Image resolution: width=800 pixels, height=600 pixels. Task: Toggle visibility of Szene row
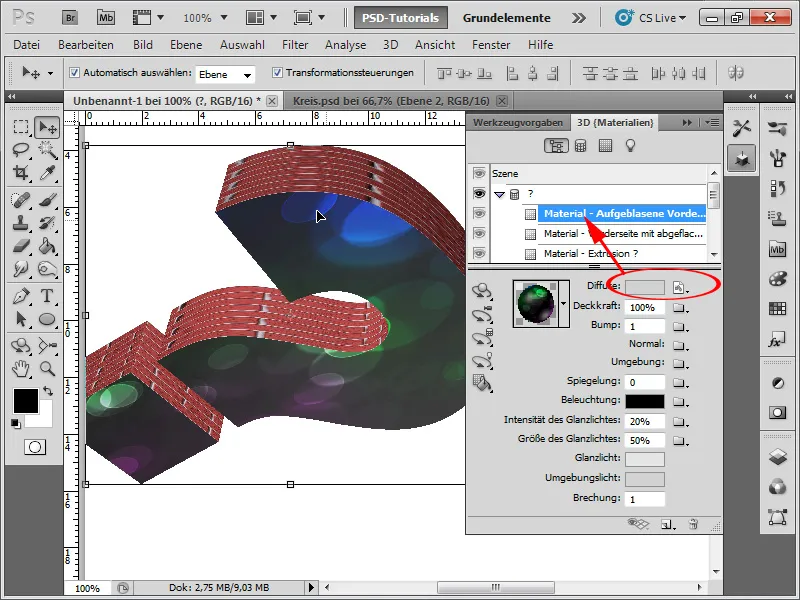479,173
